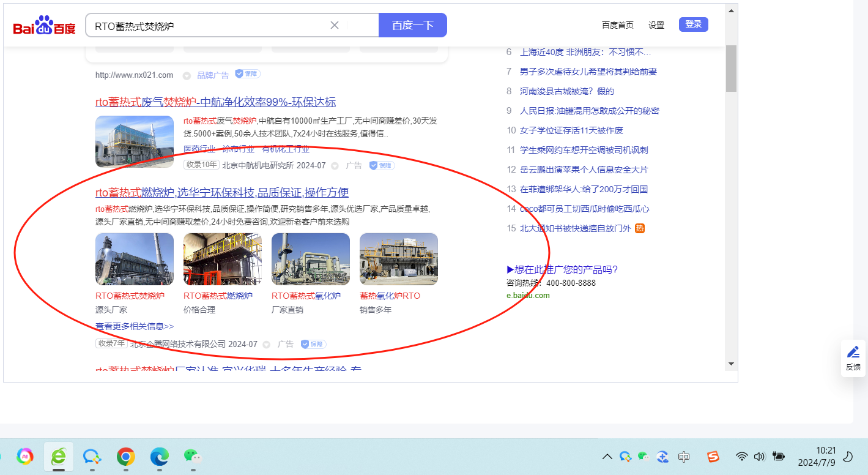Click the page's vertical scrollbar thumb

pyautogui.click(x=731, y=67)
